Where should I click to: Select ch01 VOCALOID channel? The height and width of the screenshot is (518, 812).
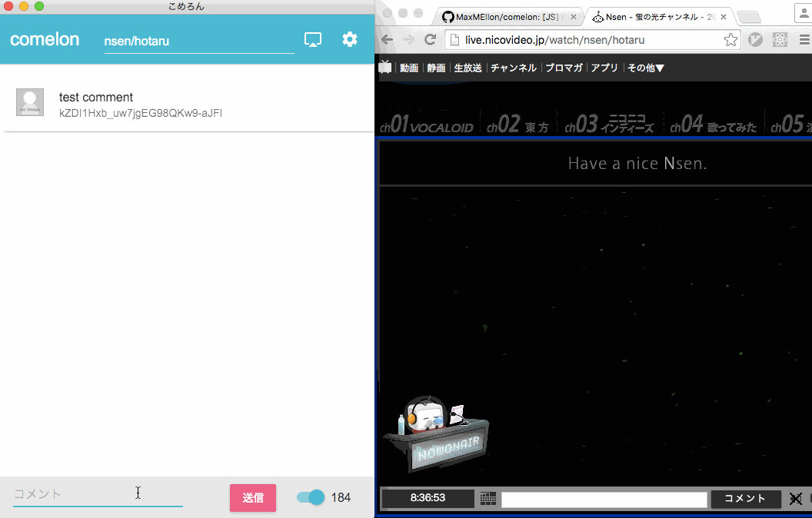point(427,124)
